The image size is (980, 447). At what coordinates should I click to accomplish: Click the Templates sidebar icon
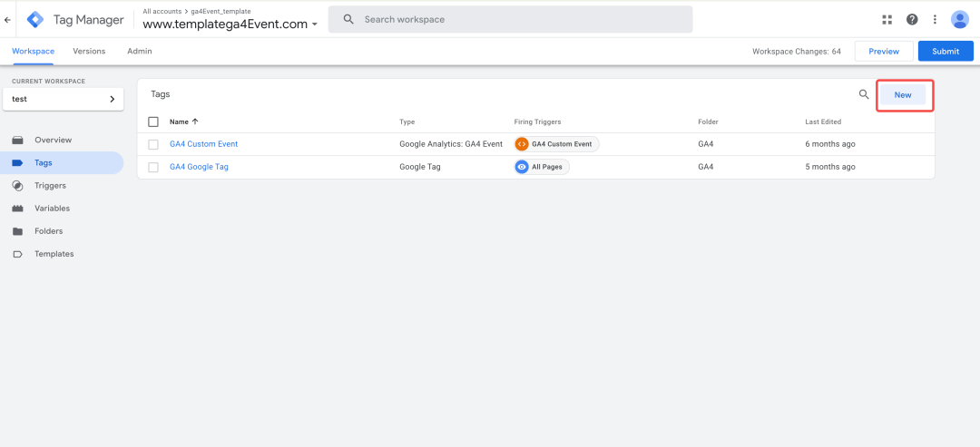[x=17, y=254]
